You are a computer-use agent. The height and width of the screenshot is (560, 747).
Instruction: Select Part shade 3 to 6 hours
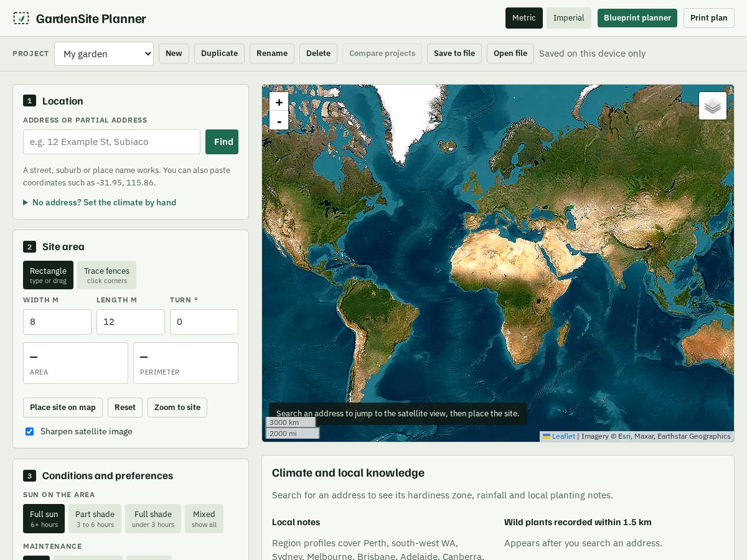coord(95,519)
